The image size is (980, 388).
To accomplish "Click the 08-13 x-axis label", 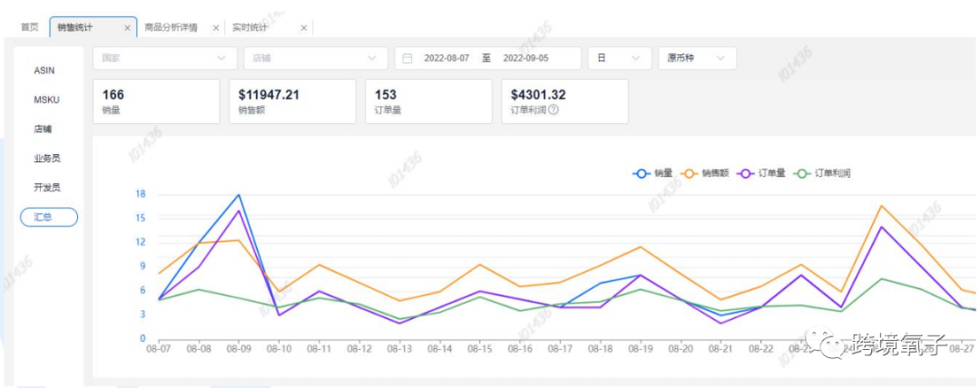I will 398,349.
